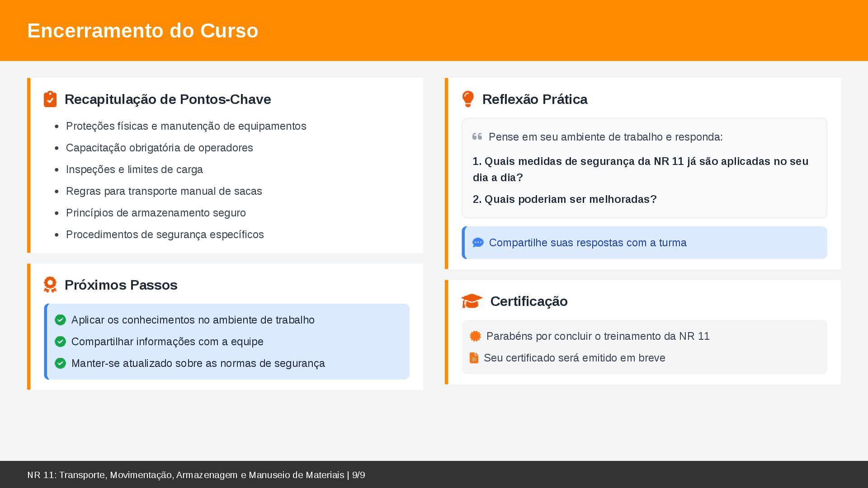Click 'Compartilhe suas respostas com a turma'
The width and height of the screenshot is (868, 488).
coord(588,243)
